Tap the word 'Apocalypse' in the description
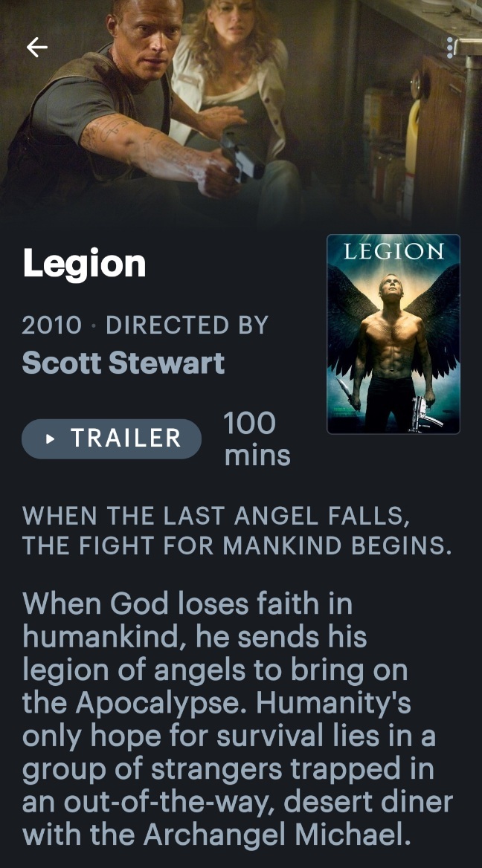This screenshot has width=482, height=868. pos(162,704)
